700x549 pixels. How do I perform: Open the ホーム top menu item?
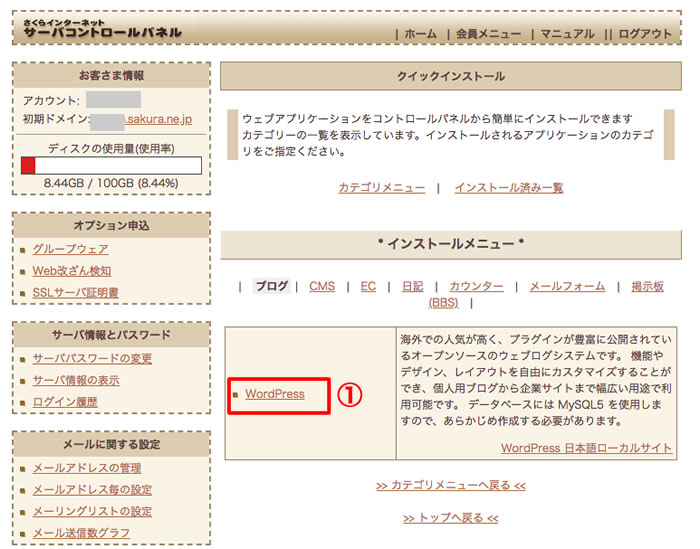(420, 34)
